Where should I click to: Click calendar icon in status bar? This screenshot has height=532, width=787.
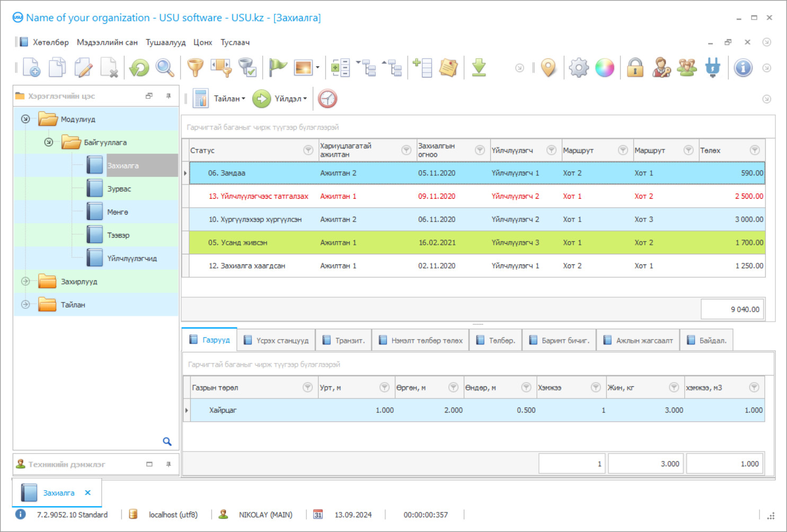point(318,515)
